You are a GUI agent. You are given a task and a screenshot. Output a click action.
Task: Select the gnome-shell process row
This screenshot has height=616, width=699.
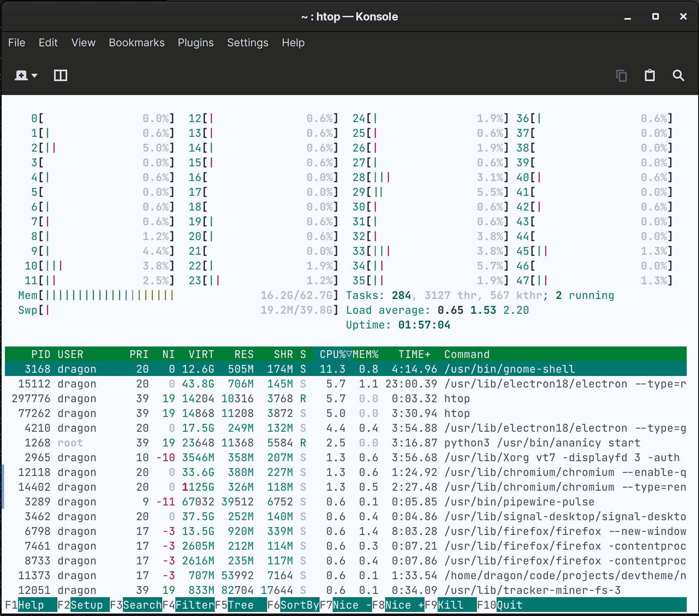[x=346, y=369]
